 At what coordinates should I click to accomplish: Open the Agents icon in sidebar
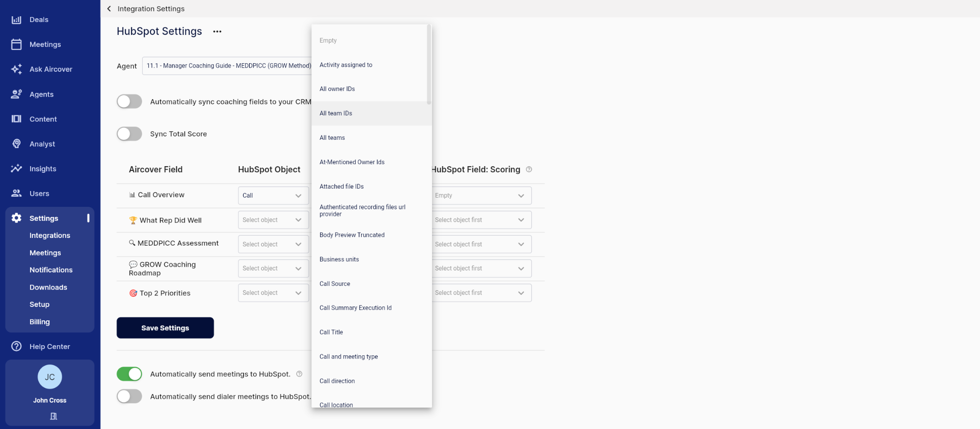point(16,94)
